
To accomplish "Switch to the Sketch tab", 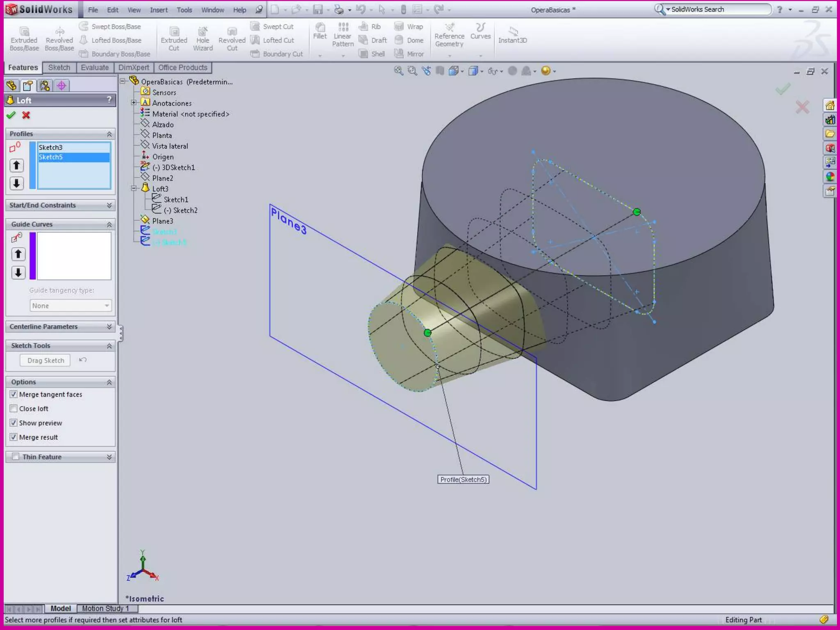I will [59, 68].
